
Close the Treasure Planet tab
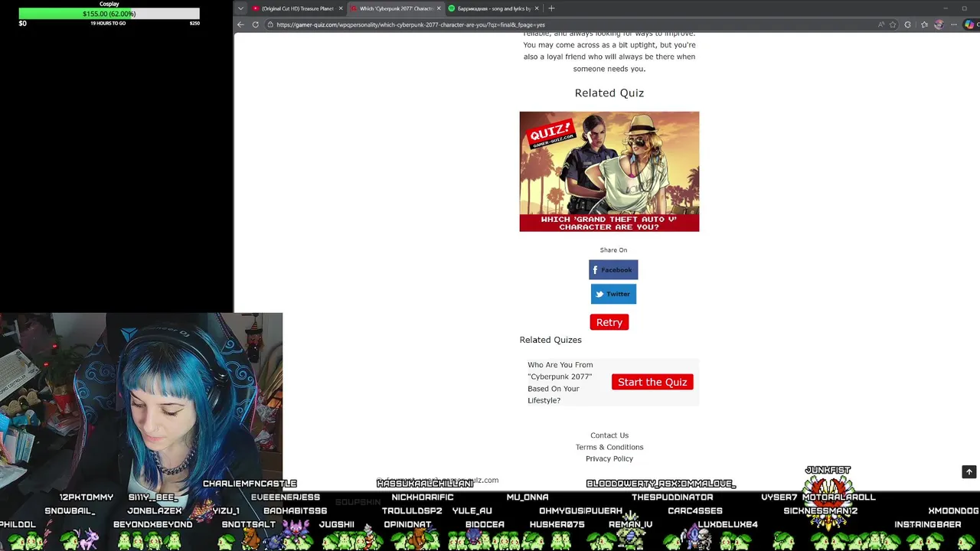pos(341,8)
